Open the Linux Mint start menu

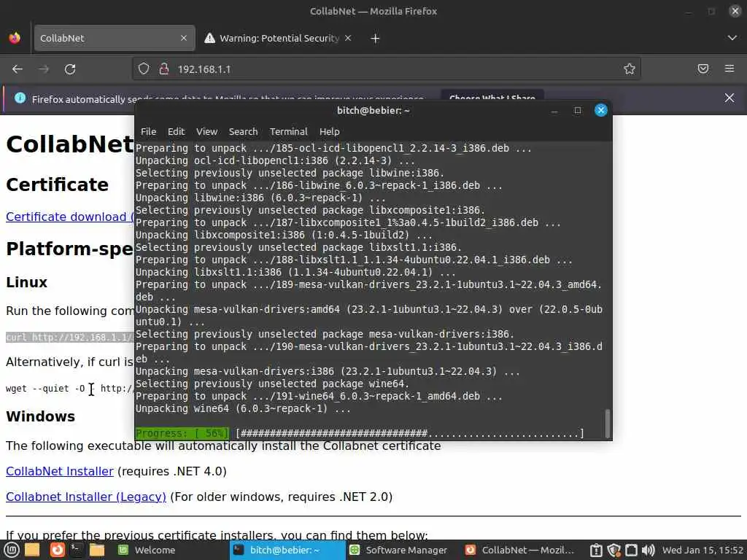click(x=12, y=550)
